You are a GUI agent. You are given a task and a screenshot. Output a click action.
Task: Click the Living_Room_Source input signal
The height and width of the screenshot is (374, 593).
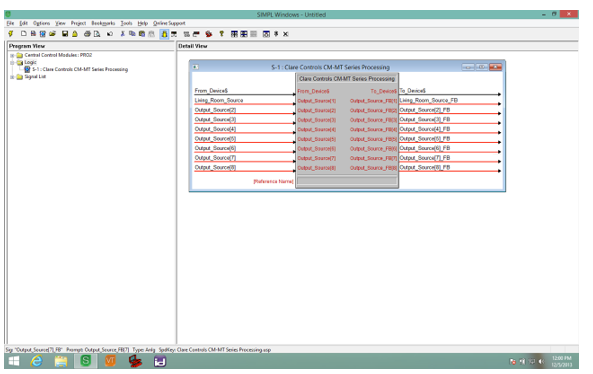point(219,100)
